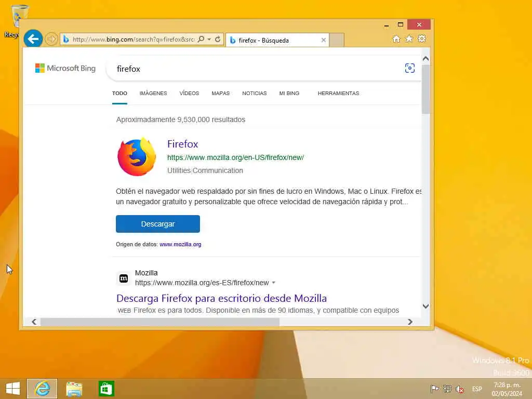Expand the dropdown next to mozilla.org/es-ES URL
532x399 pixels.
coord(273,283)
